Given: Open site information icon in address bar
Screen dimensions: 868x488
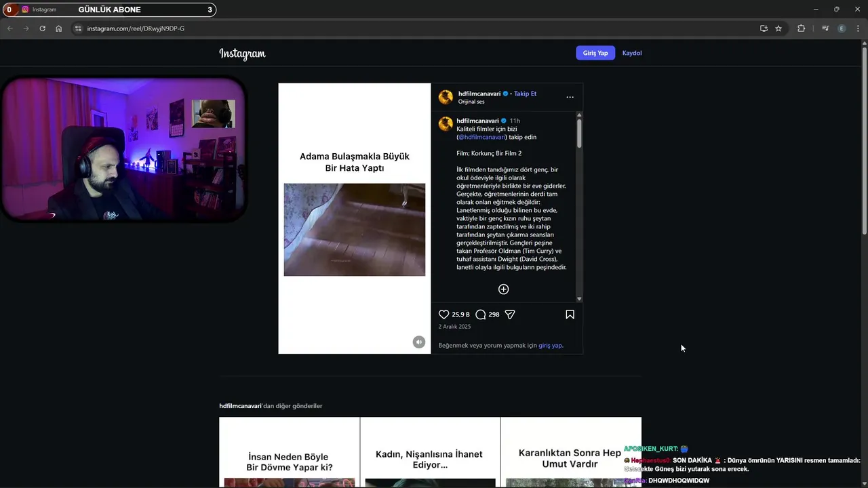Looking at the screenshot, I should click(78, 28).
